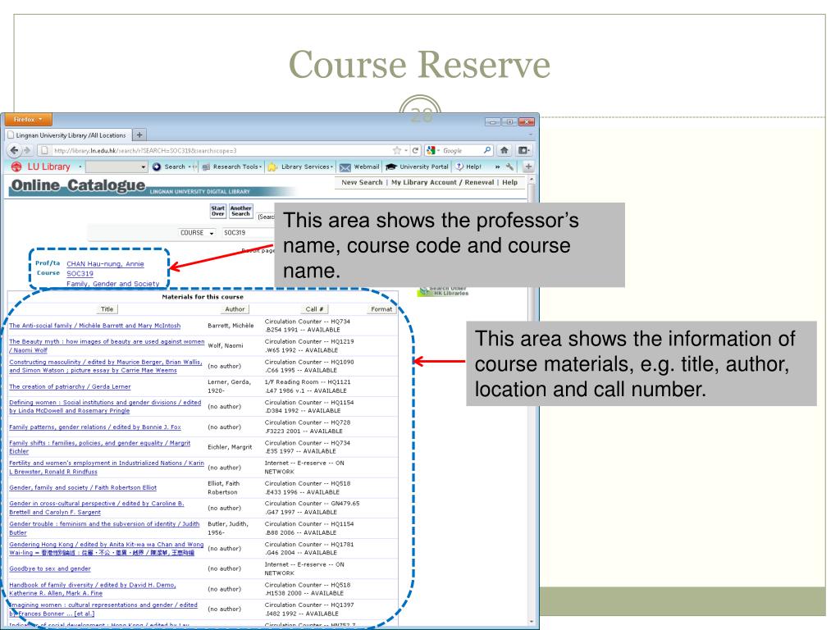840x630 pixels.
Task: Click the Another Search button
Action: 240,211
